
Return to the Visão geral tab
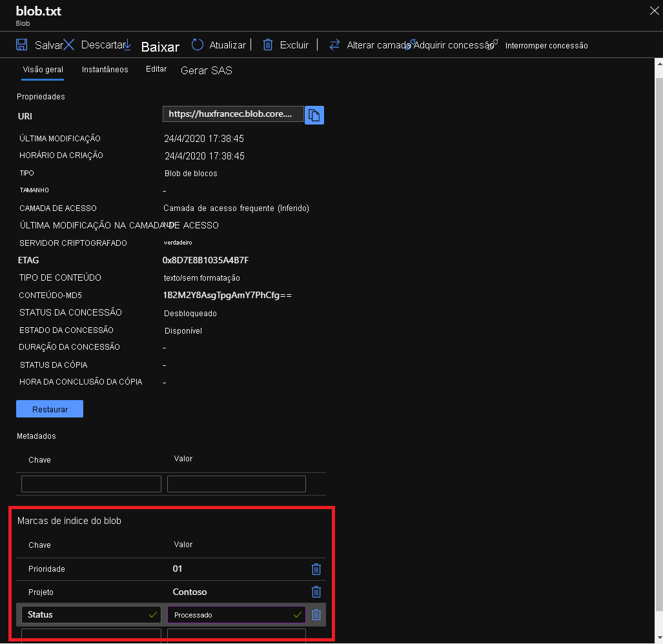pyautogui.click(x=42, y=69)
